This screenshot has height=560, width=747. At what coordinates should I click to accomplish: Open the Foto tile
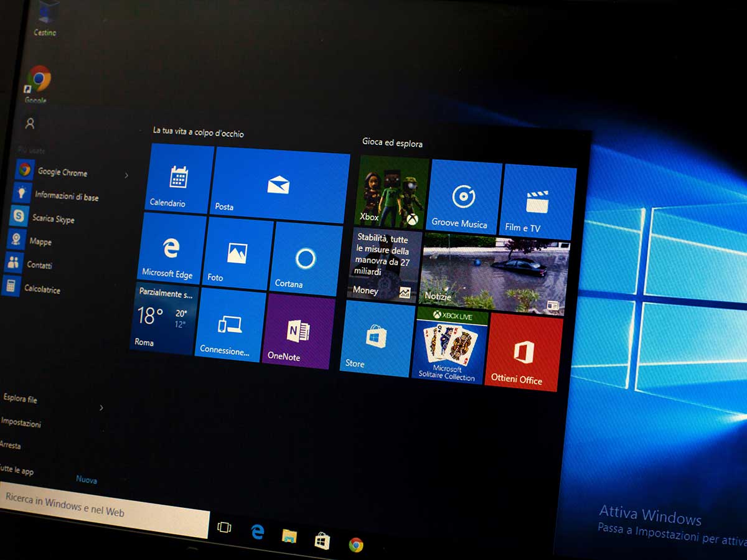coord(237,254)
